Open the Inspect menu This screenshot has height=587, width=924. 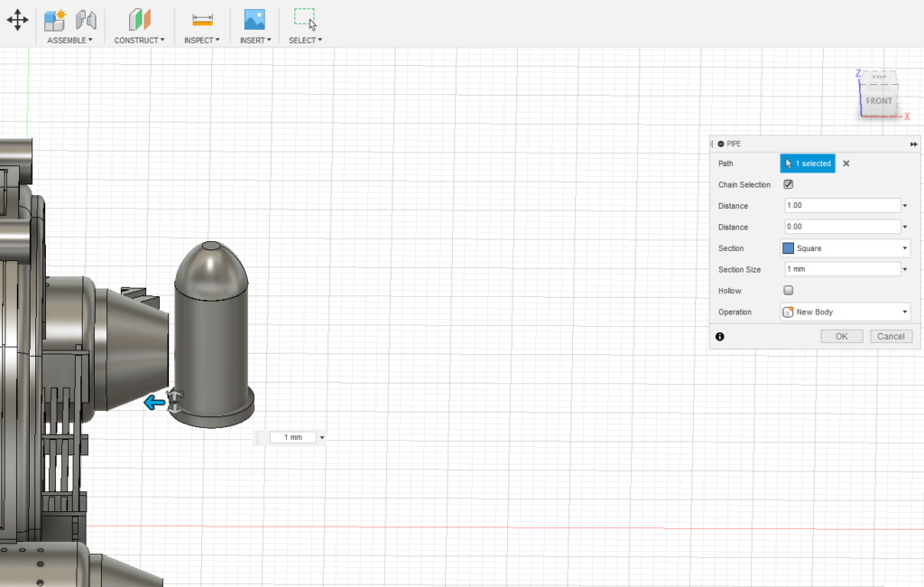click(x=200, y=40)
